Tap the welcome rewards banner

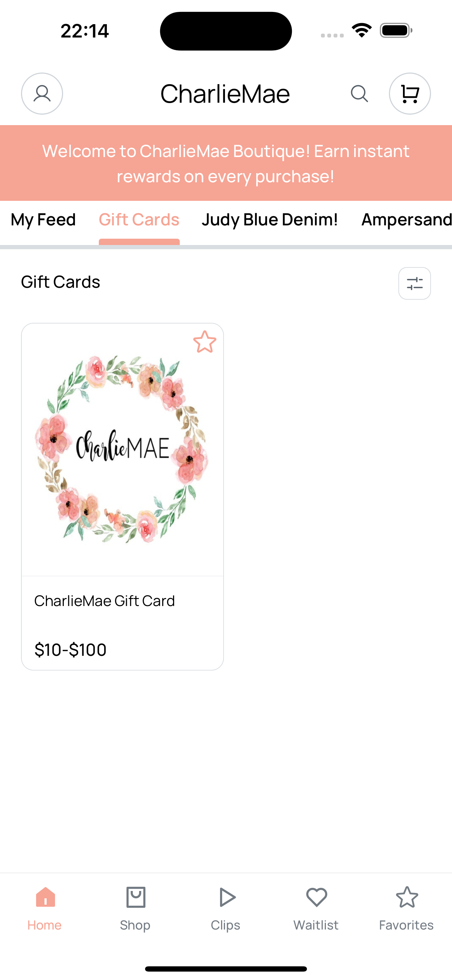click(x=226, y=163)
